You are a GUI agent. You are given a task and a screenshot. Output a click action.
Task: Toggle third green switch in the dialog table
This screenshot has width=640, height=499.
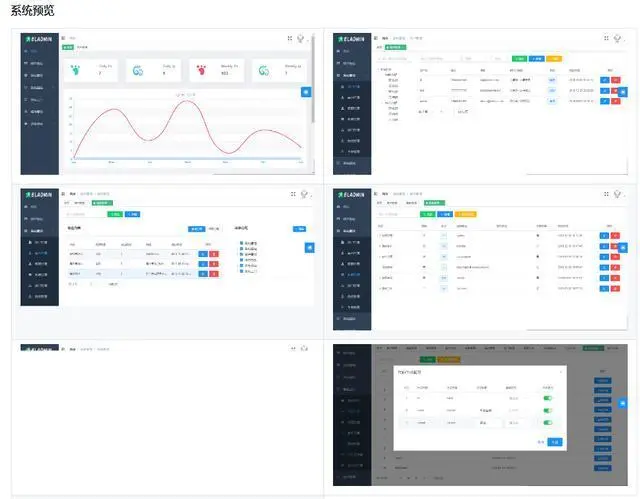[x=548, y=423]
